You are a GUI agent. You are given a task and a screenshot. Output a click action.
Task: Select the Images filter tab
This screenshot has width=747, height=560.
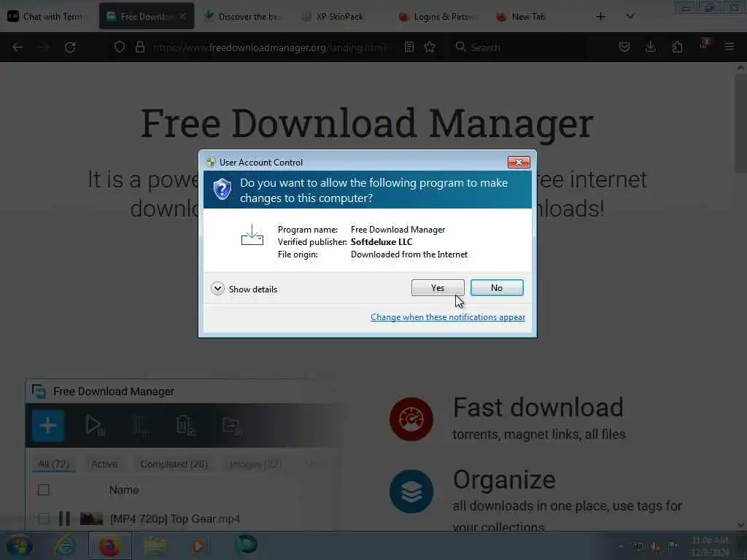point(255,464)
